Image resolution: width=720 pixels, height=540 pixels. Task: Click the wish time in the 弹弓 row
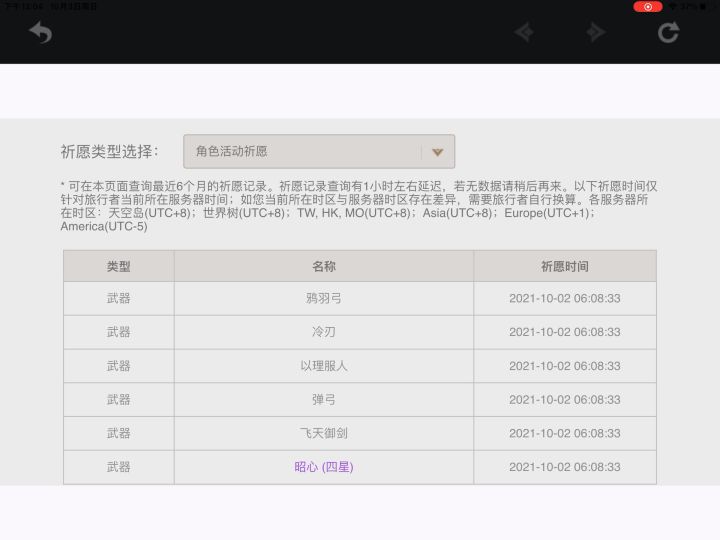pyautogui.click(x=565, y=399)
